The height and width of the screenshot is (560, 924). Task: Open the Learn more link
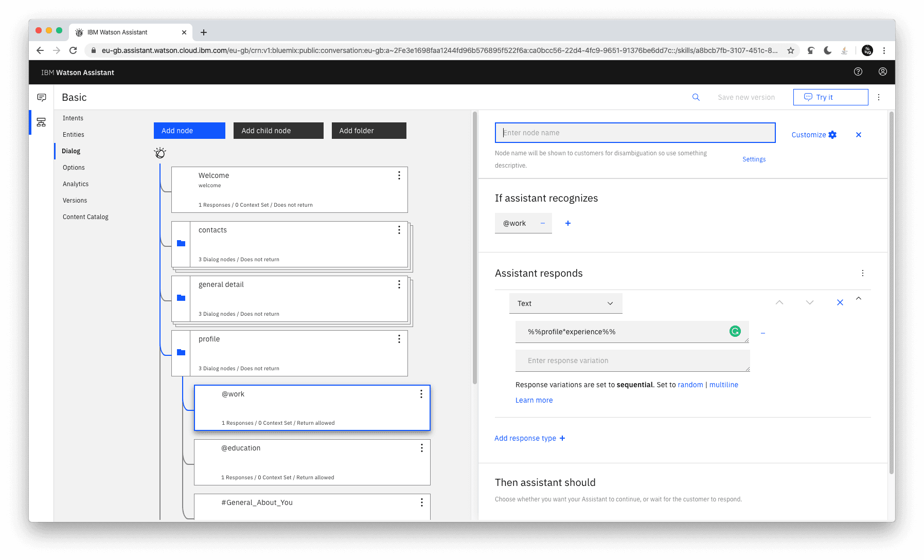[x=534, y=400]
